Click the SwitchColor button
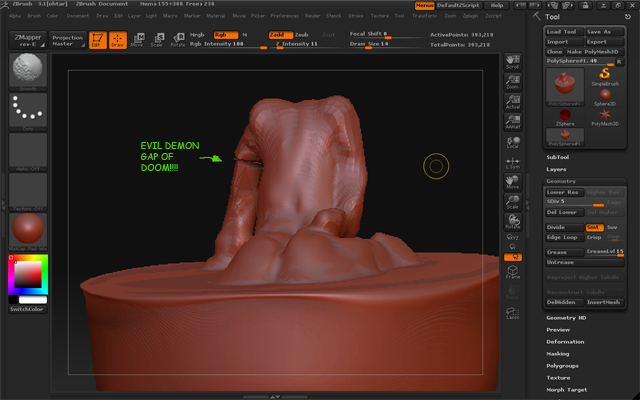 pos(28,309)
